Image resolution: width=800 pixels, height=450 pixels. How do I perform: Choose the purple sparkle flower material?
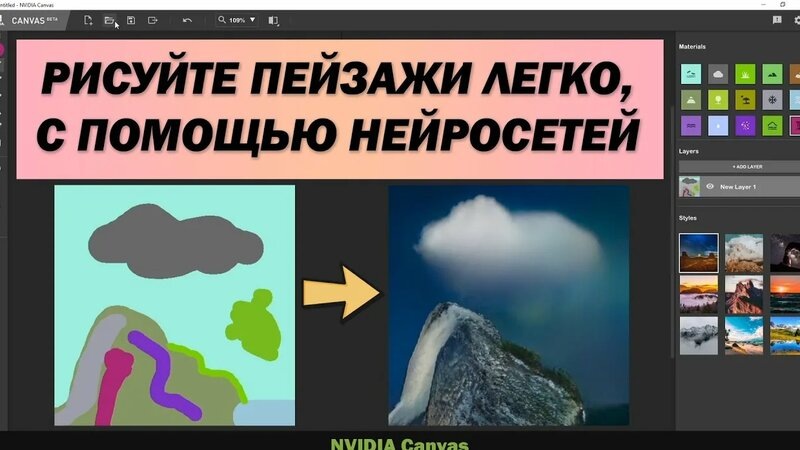745,126
